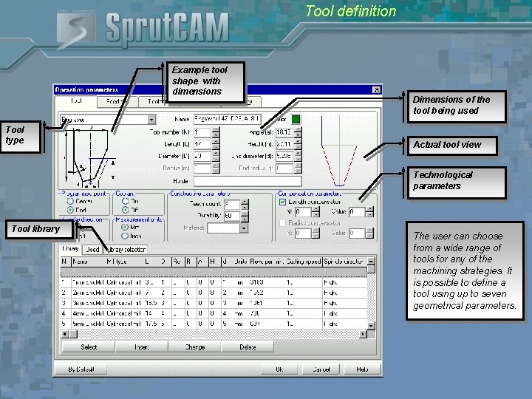This screenshot has height=399, width=532.
Task: Increase Durability with up arrow
Action: [x=245, y=214]
